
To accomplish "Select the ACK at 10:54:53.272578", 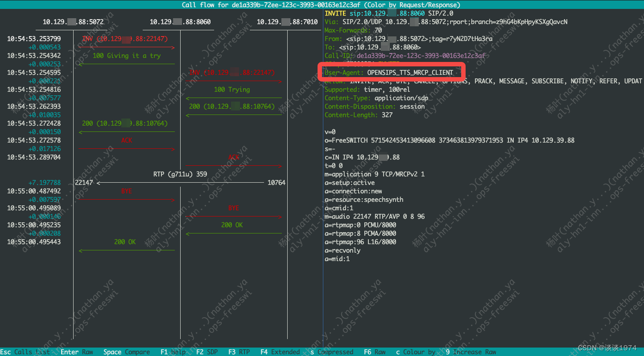I will tap(127, 140).
